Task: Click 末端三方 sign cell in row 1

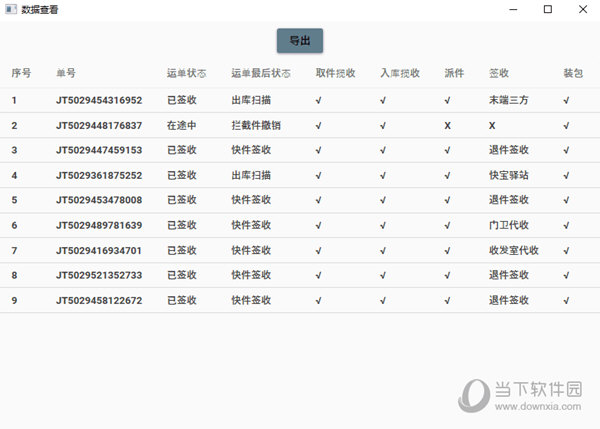Action: coord(509,100)
